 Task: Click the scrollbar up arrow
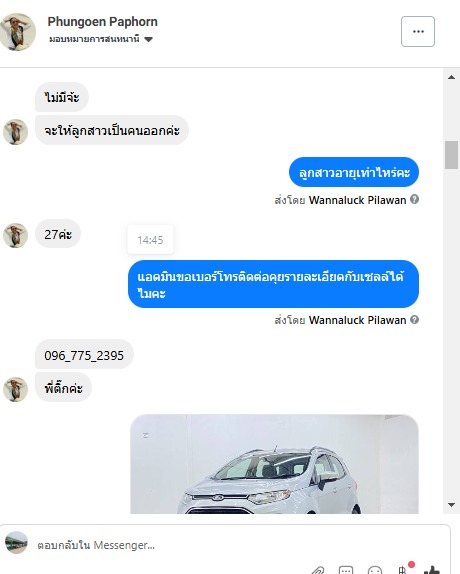coord(451,77)
